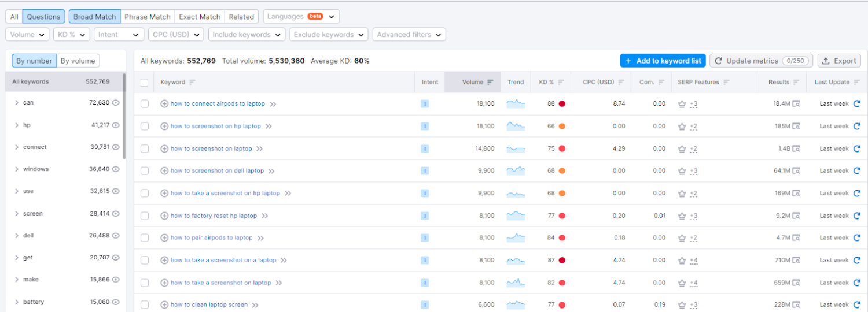Click the double-arrow next to 'how to factory reset hp laptop'
The height and width of the screenshot is (312, 868).
(x=265, y=216)
